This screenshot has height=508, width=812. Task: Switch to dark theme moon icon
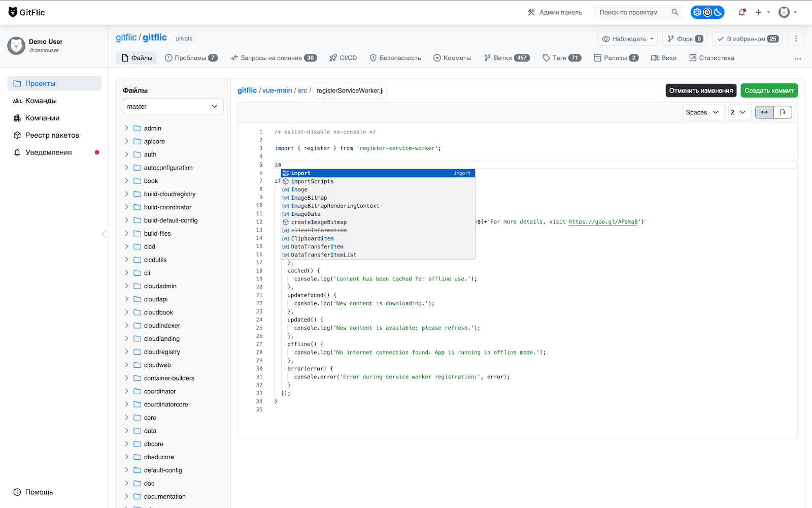[718, 12]
